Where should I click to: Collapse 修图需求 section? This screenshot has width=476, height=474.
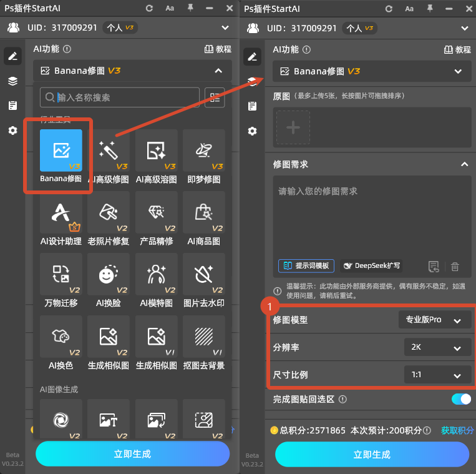(x=465, y=164)
